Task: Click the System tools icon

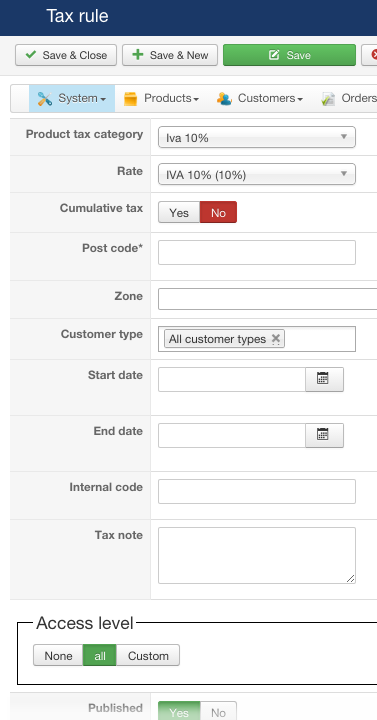Action: (45, 99)
